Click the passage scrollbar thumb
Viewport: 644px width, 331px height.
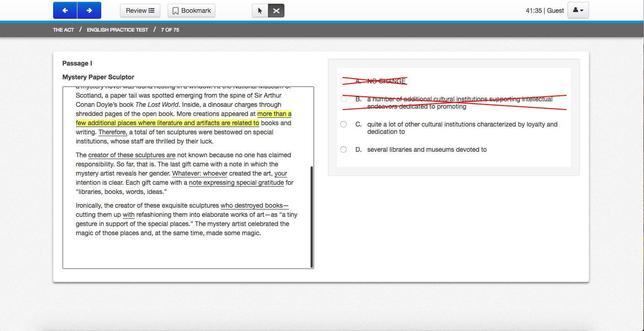(x=311, y=216)
